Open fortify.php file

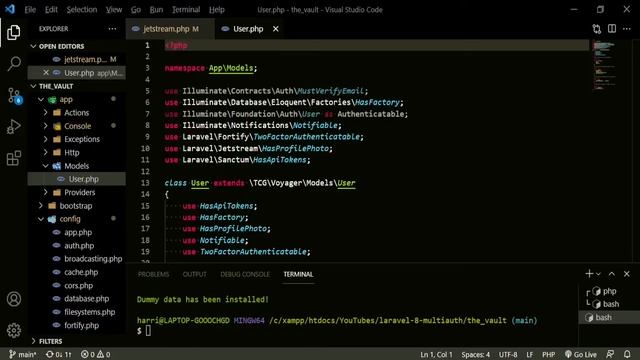(76, 325)
